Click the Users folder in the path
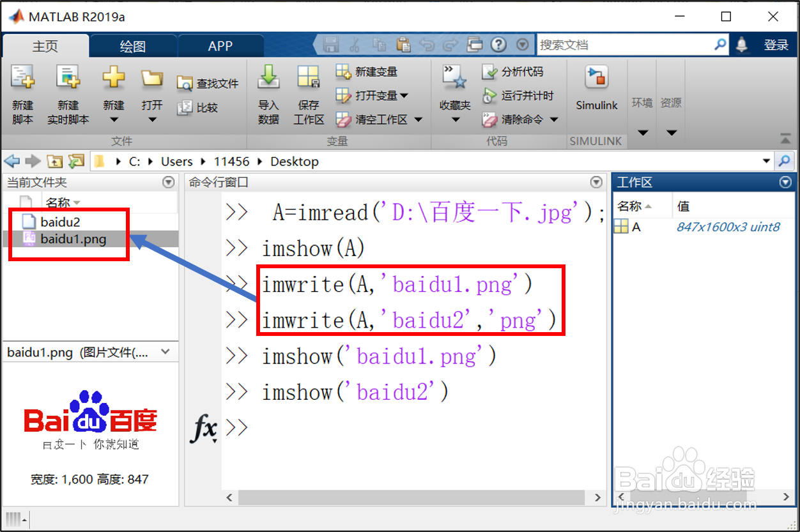800x532 pixels. (176, 162)
